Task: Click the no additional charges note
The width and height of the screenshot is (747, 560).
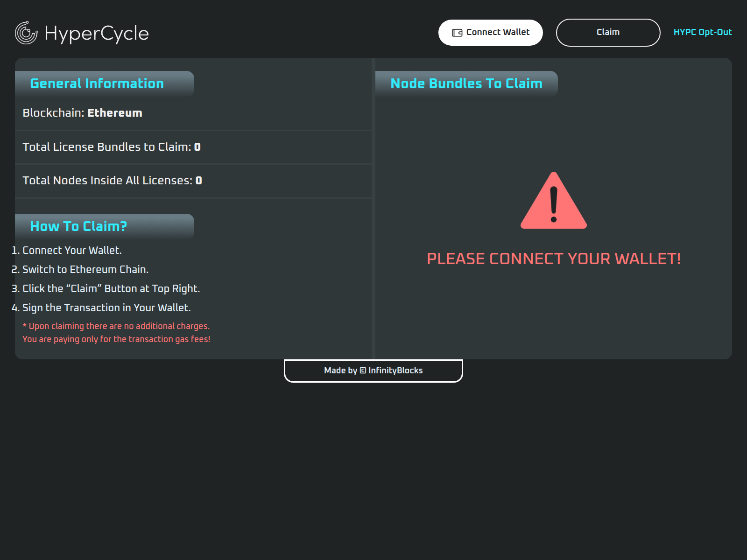Action: tap(116, 326)
